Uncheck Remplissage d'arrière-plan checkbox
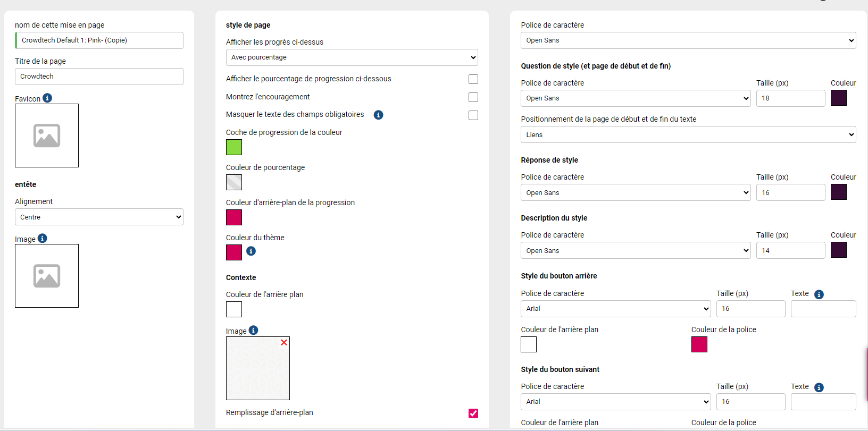Image resolution: width=868 pixels, height=431 pixels. tap(473, 413)
